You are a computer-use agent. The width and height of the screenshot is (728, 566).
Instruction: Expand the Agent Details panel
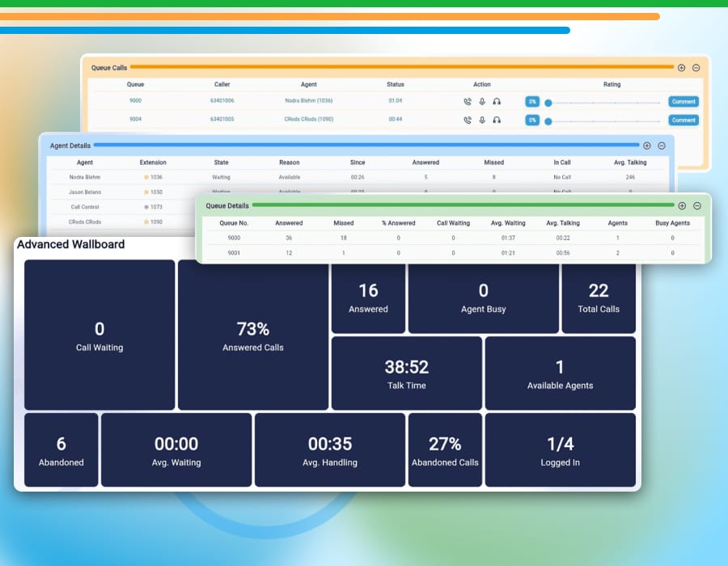(646, 146)
